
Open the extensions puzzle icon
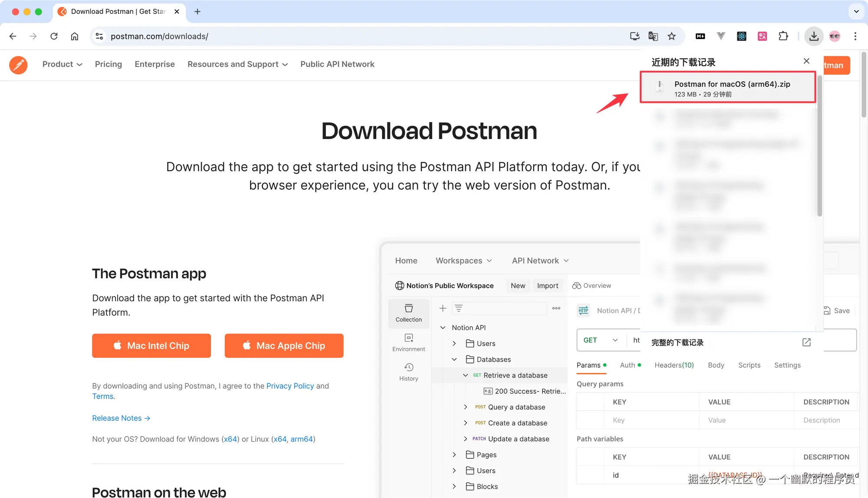(x=783, y=36)
